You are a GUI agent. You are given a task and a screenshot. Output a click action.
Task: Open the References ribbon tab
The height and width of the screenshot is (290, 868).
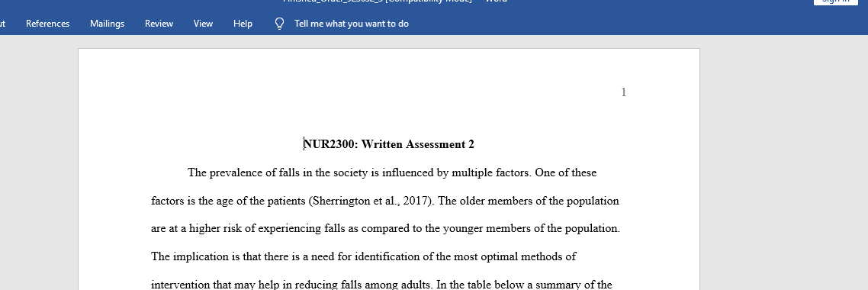47,23
